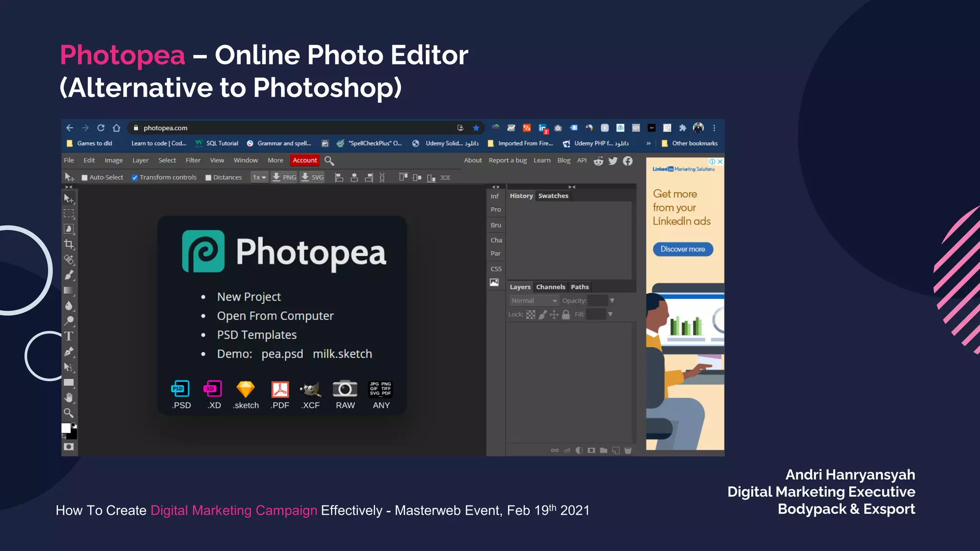
Task: Open Photopea's Reddit page icon
Action: (x=598, y=161)
